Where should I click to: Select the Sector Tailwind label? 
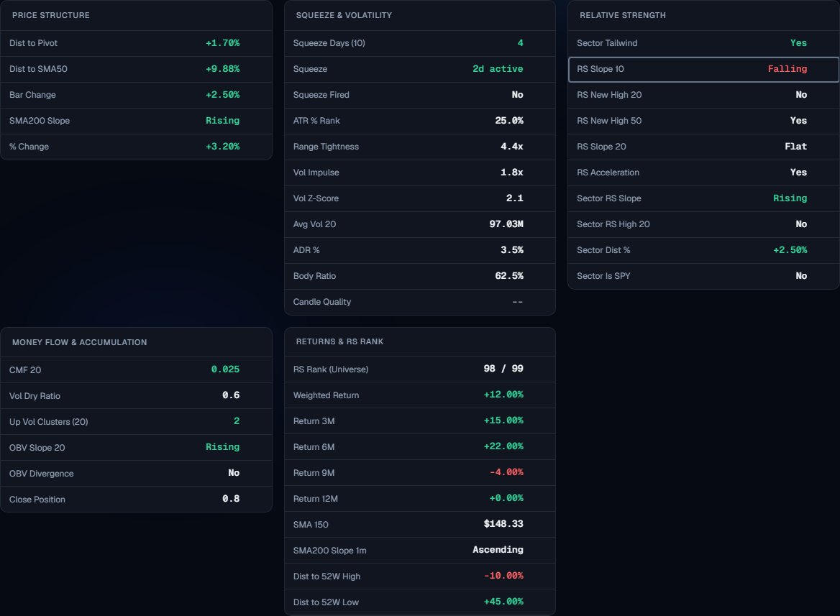click(x=607, y=43)
